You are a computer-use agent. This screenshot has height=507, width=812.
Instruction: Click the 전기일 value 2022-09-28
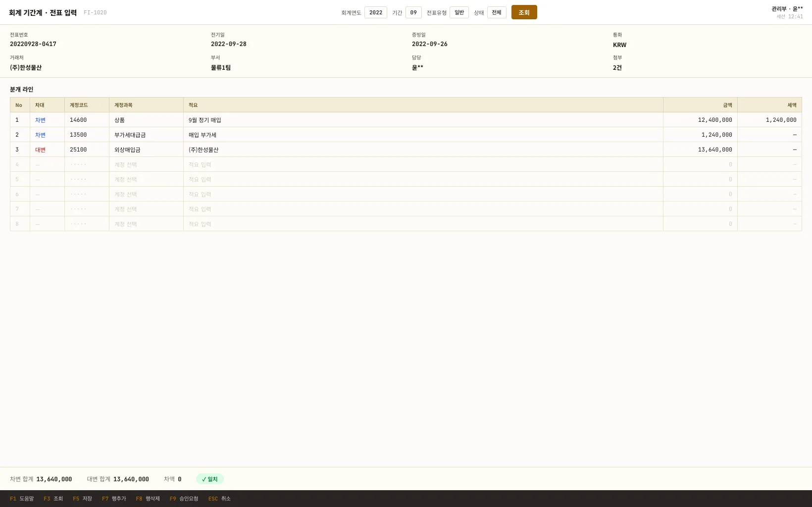pos(229,44)
